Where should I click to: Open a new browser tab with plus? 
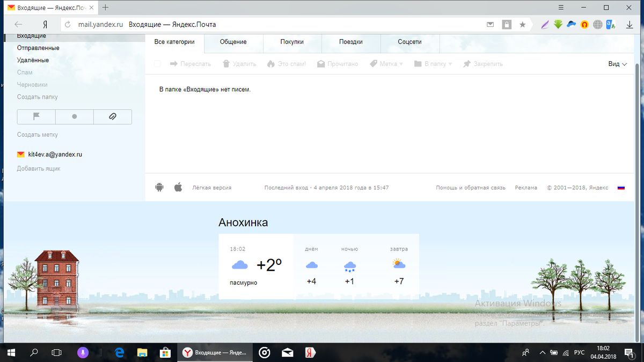105,8
